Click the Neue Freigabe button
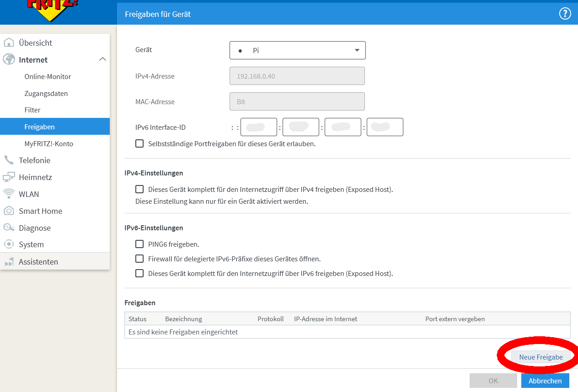 click(x=541, y=357)
